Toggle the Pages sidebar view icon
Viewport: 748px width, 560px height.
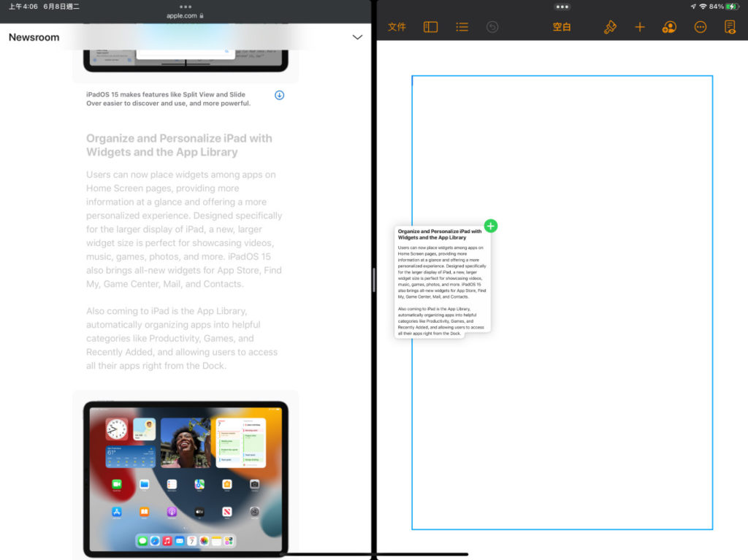pyautogui.click(x=430, y=27)
